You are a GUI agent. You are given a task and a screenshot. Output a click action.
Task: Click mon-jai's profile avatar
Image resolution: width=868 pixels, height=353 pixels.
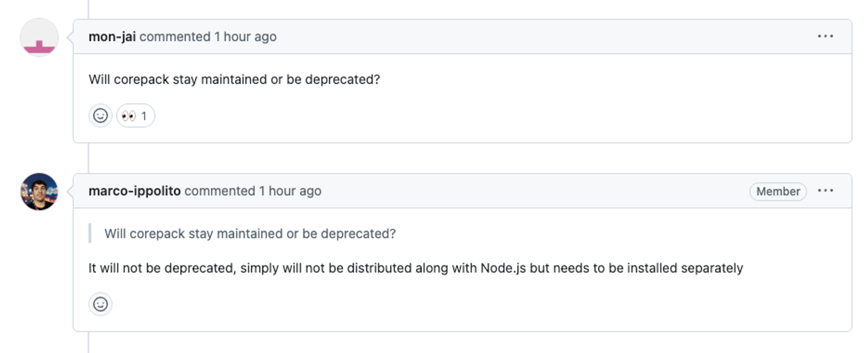click(x=39, y=37)
